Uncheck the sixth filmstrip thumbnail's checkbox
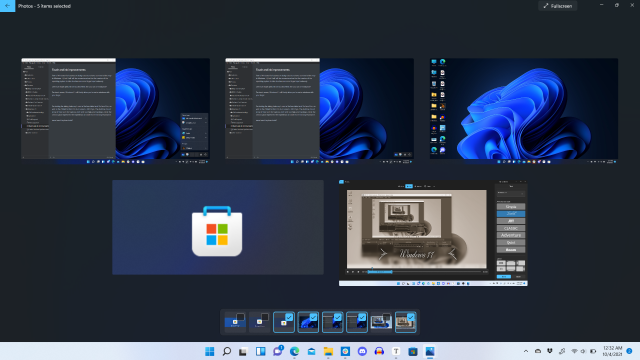Screen dimensions: 640x360 point(362,317)
